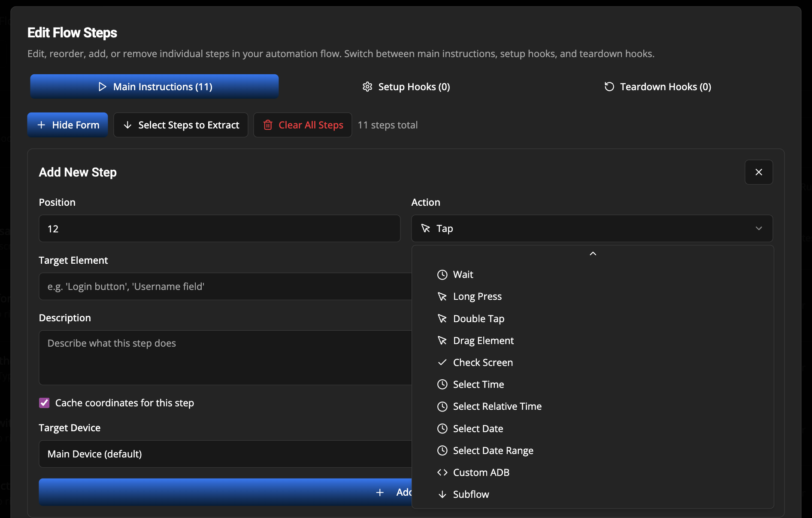Click the 'Add New Step' heading

tap(78, 172)
